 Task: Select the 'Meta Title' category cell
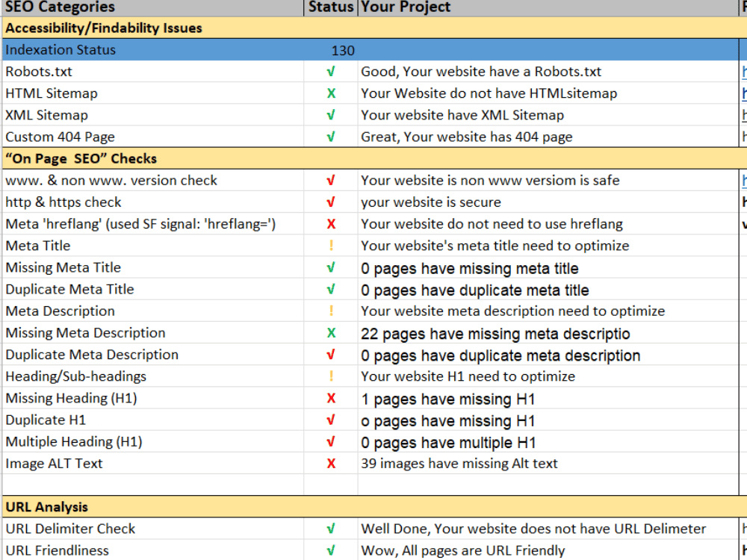[153, 246]
